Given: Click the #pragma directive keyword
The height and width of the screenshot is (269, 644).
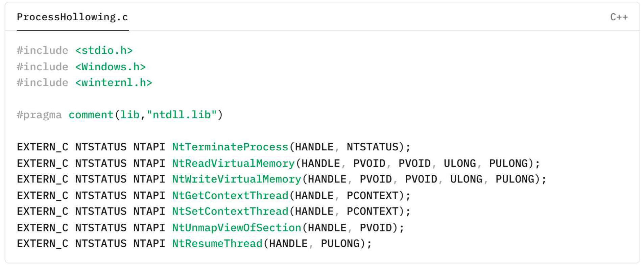Looking at the screenshot, I should [39, 115].
